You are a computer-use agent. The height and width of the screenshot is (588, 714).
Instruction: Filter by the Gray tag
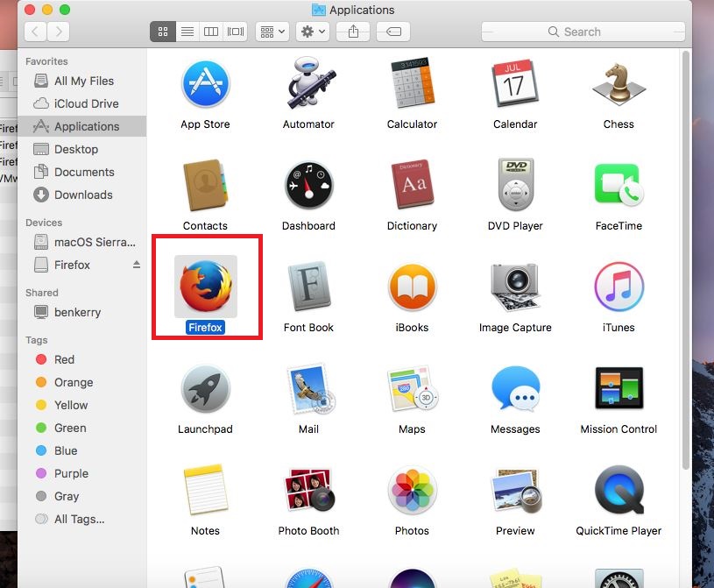point(82,497)
